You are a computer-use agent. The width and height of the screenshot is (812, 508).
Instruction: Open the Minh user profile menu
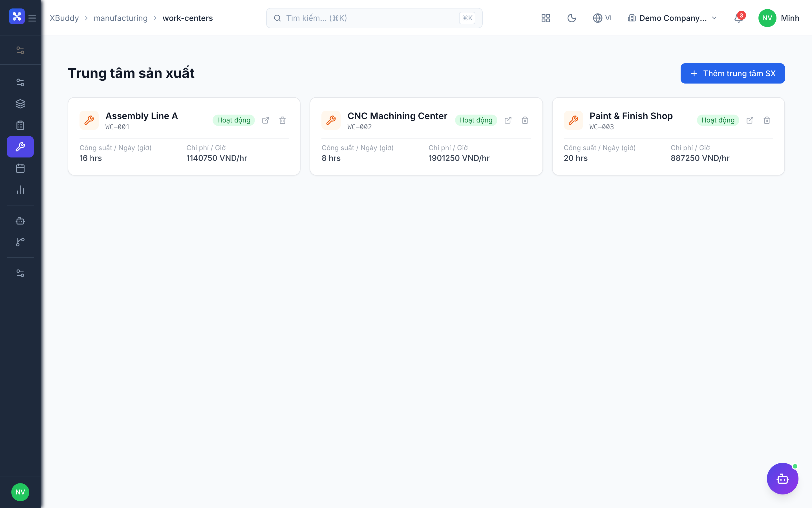(x=779, y=18)
